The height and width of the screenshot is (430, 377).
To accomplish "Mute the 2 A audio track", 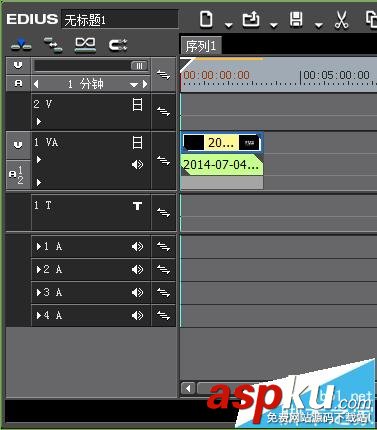I will [137, 269].
